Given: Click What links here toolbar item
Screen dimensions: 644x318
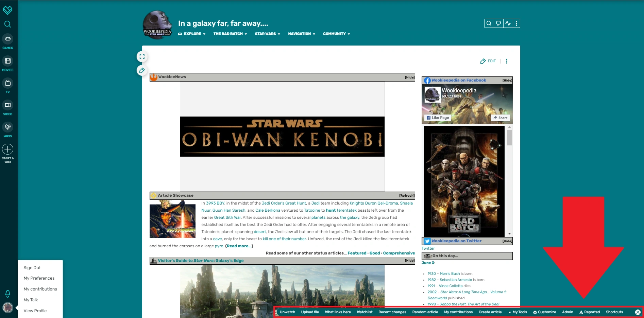Looking at the screenshot, I should coord(338,312).
